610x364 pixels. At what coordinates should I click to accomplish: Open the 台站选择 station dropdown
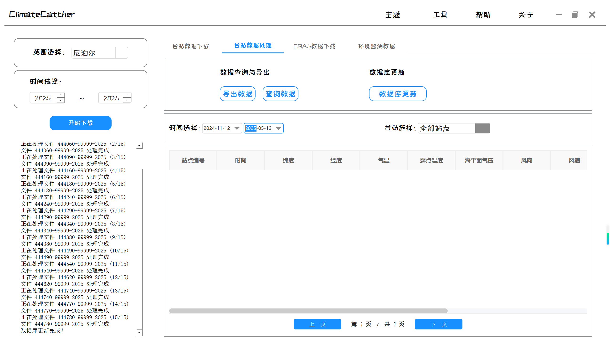click(482, 128)
